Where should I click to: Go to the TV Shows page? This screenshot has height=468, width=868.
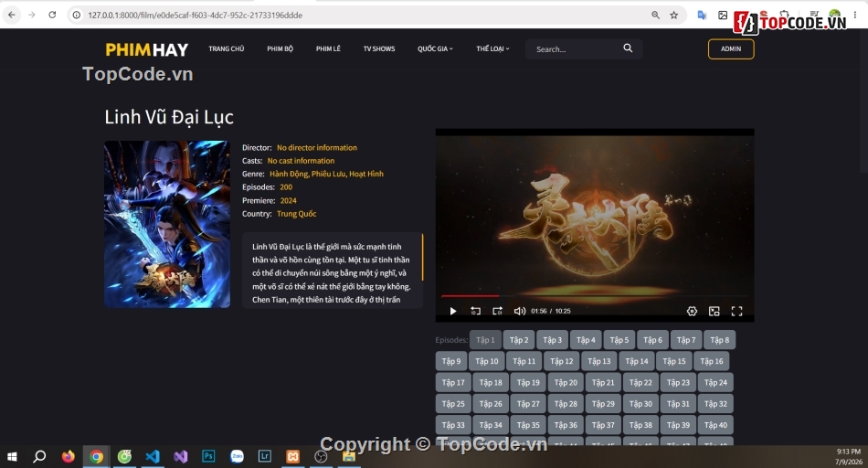point(379,48)
